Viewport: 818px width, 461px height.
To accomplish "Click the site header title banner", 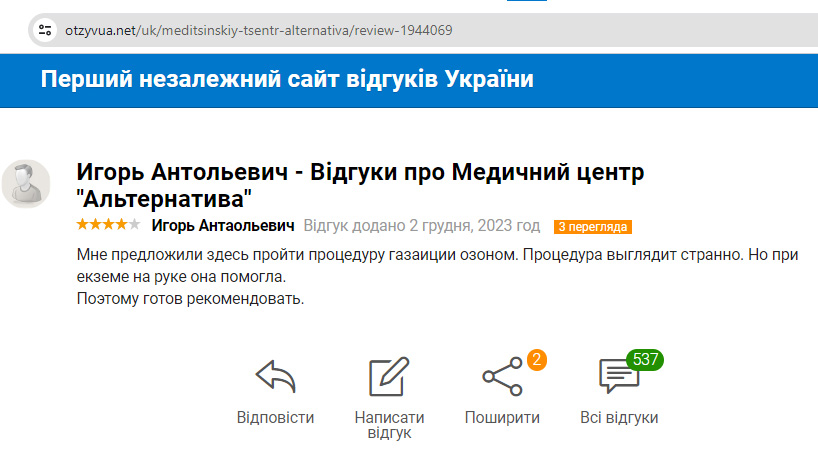I will 287,79.
